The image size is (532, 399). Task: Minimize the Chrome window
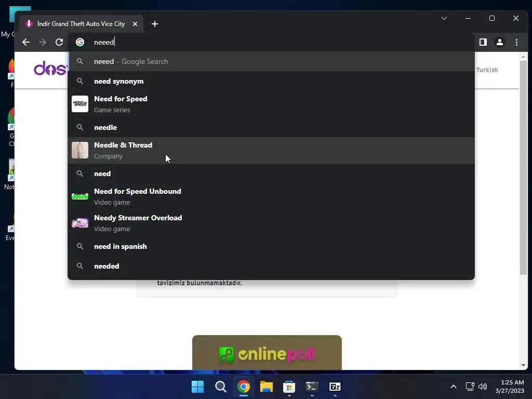(x=468, y=18)
